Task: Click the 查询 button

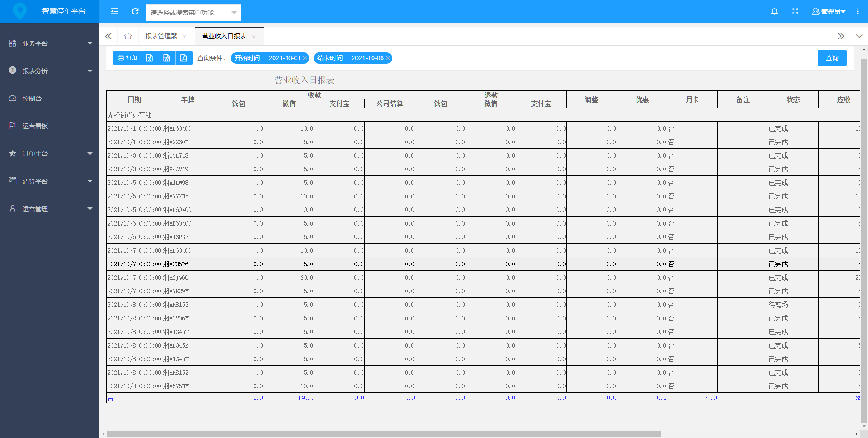Action: [832, 58]
